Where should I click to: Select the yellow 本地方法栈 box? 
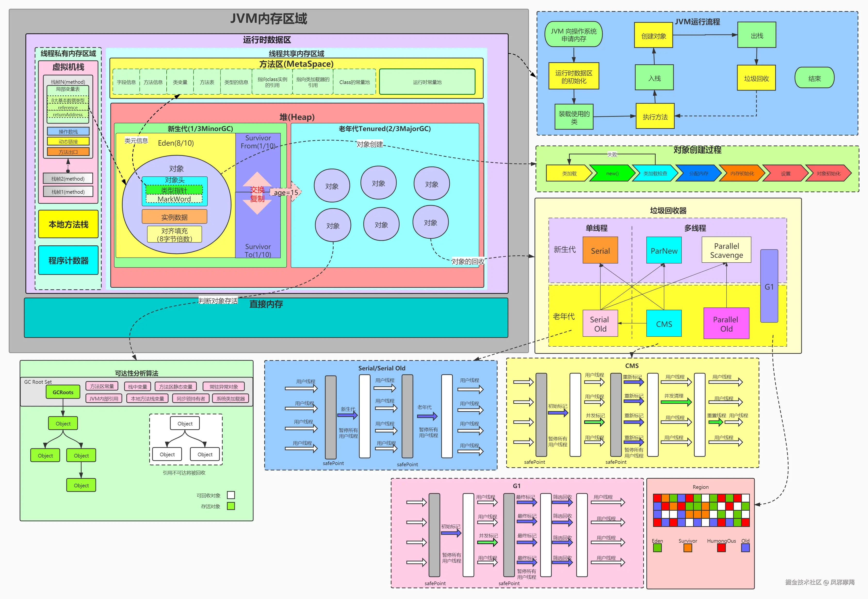(x=68, y=224)
